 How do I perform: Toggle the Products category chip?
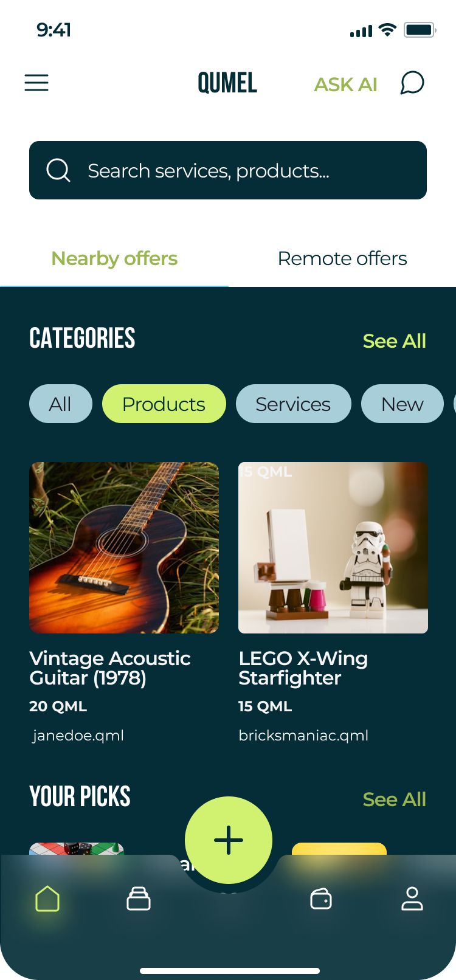164,404
